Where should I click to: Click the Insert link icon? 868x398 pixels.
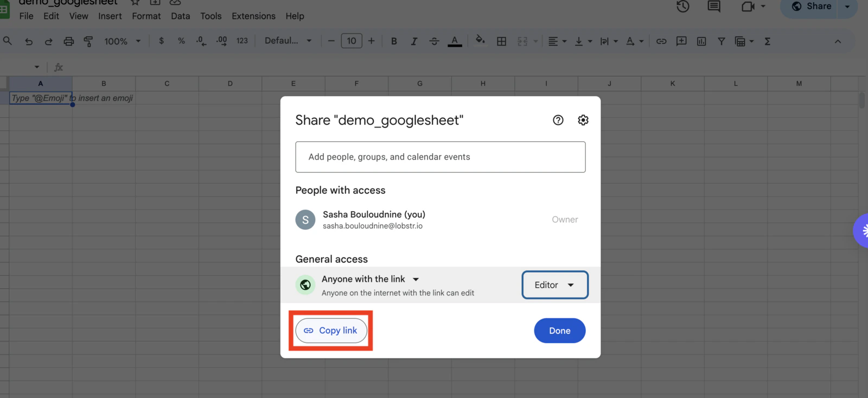tap(661, 41)
